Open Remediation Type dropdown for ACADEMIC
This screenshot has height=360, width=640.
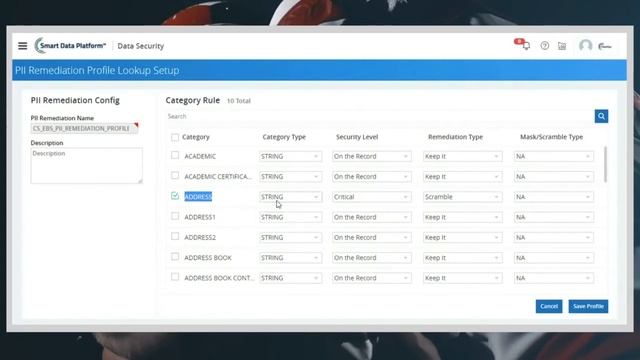[x=462, y=156]
